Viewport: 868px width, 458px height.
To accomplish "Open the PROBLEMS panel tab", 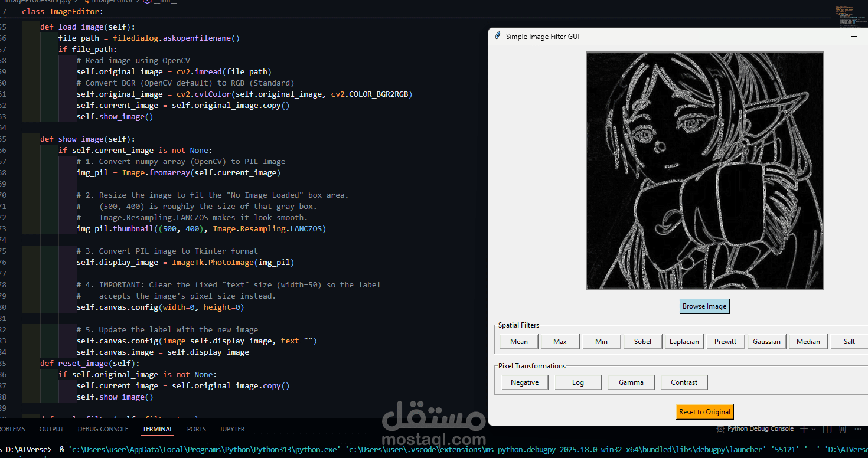I will tap(11, 429).
